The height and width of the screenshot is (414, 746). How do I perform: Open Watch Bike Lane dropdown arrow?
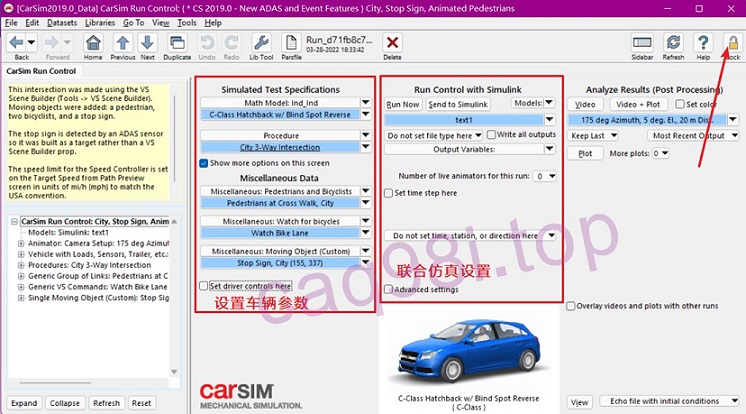click(x=365, y=233)
